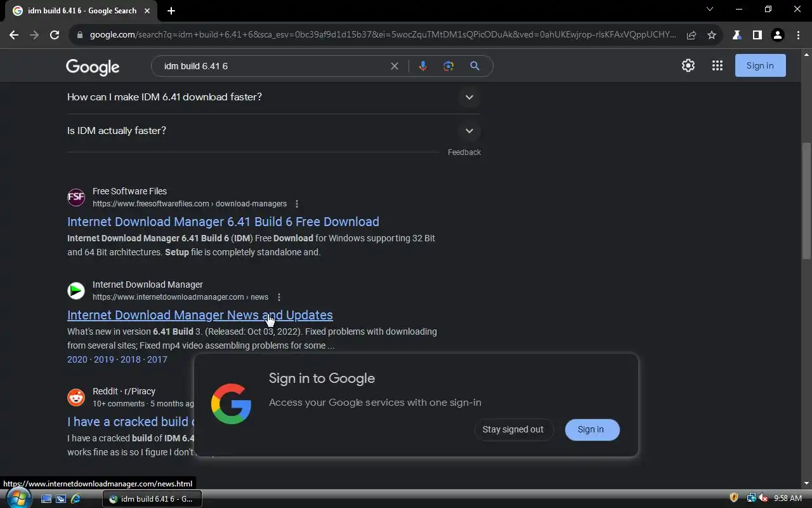Select the Chrome taskbar button
812x508 pixels.
point(152,499)
